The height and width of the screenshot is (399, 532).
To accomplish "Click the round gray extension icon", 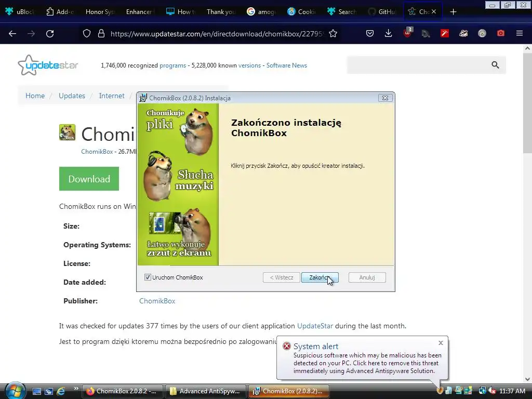I will click(x=482, y=34).
